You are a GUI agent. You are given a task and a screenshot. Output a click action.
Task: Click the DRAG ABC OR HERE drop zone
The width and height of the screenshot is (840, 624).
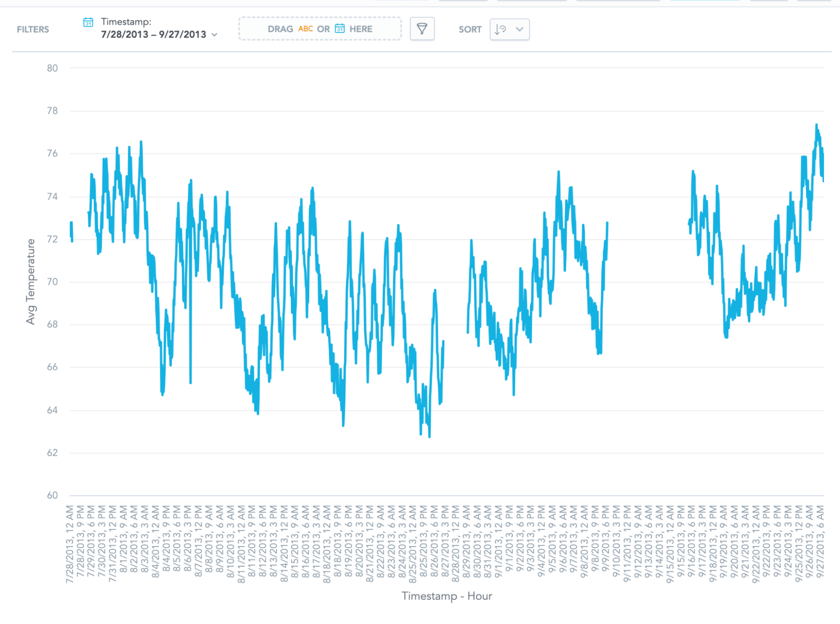coord(320,29)
